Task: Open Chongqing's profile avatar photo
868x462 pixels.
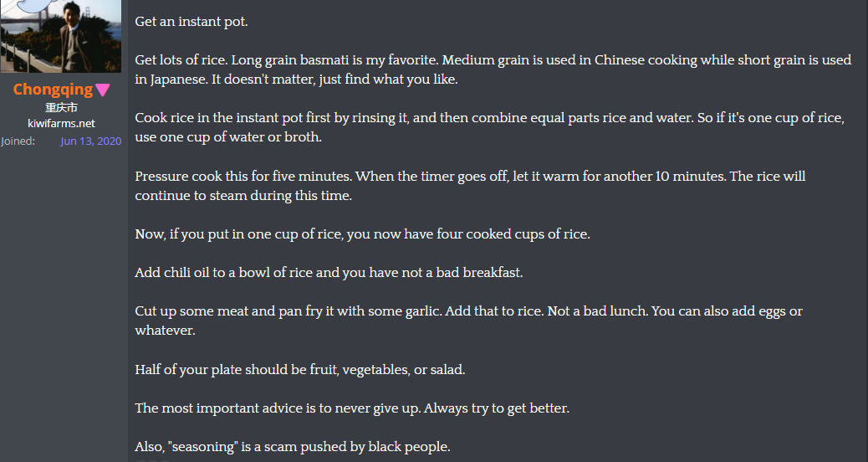Action: pos(61,36)
